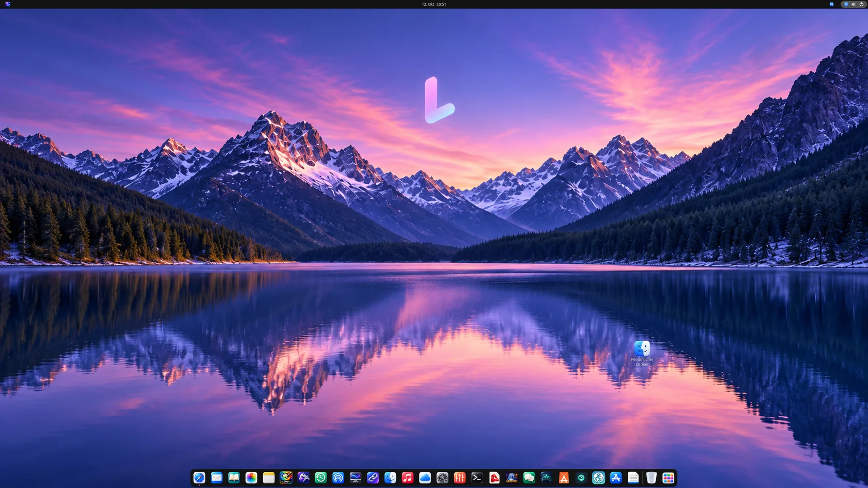Open the Photos colorful flower icon

(251, 478)
